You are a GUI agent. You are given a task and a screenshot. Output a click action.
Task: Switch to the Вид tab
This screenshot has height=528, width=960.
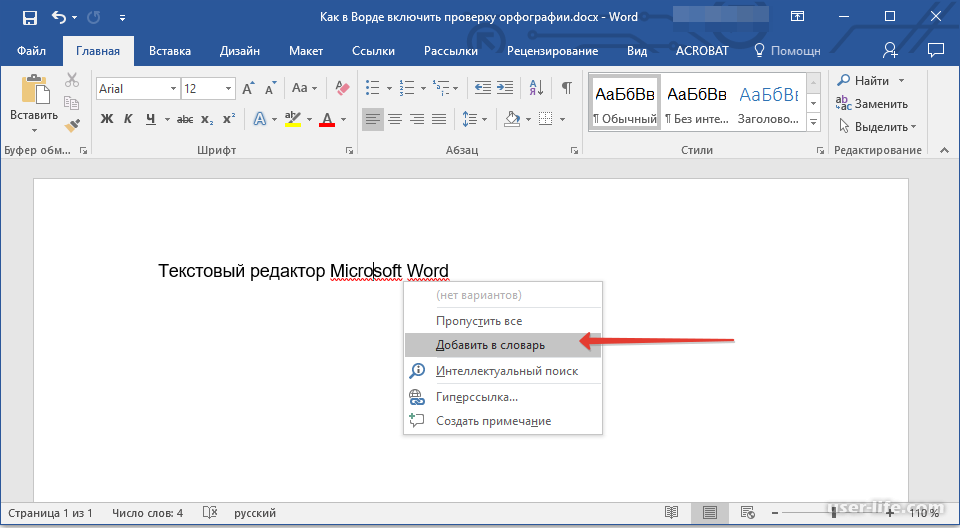[x=637, y=51]
